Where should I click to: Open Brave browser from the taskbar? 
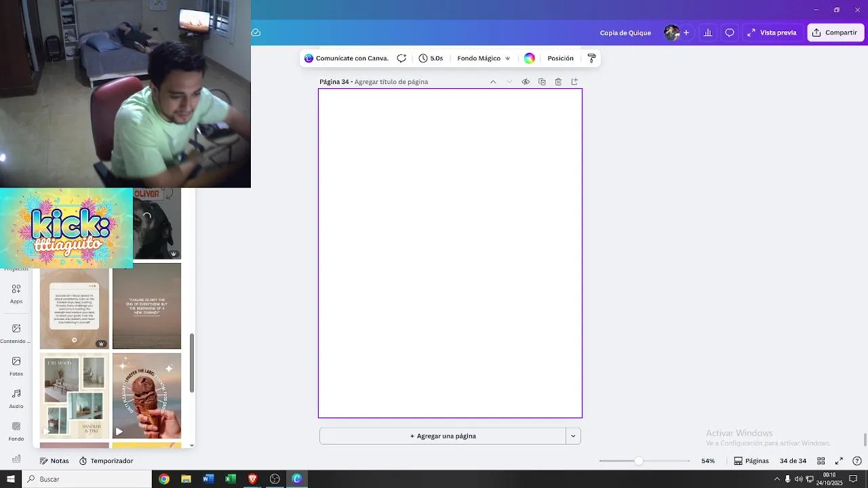(252, 479)
